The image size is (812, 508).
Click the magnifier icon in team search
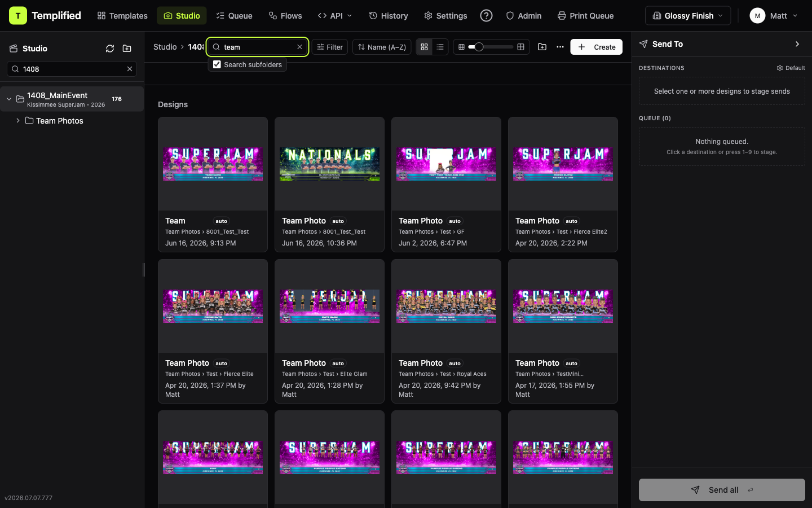point(216,47)
